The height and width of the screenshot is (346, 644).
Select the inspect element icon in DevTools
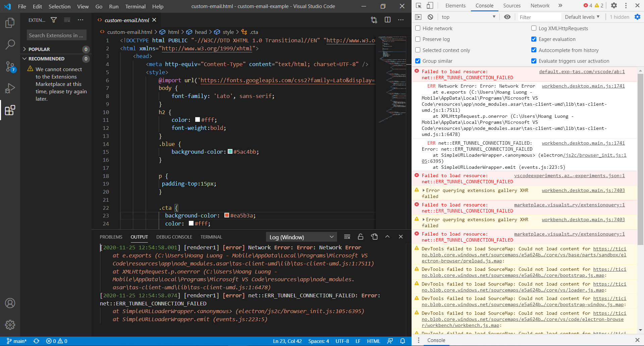[418, 6]
